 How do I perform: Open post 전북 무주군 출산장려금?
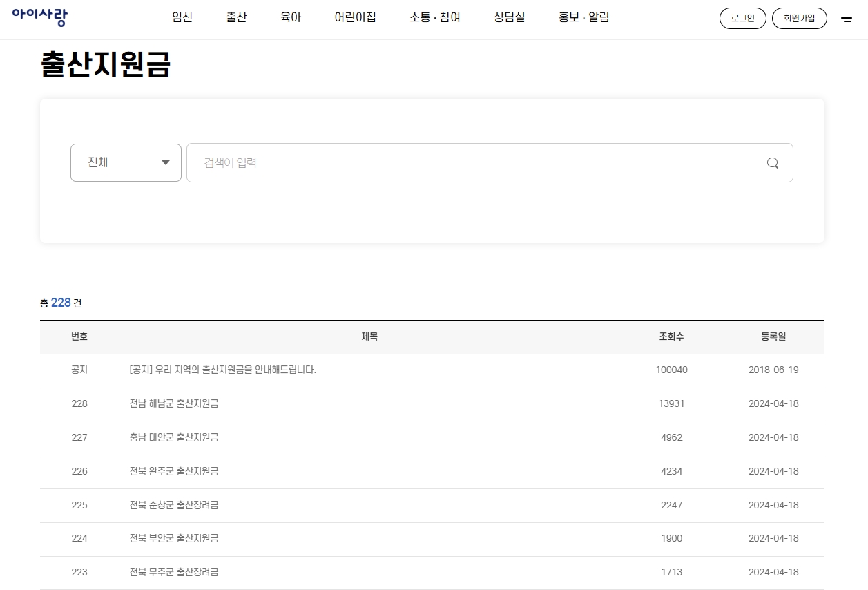174,572
